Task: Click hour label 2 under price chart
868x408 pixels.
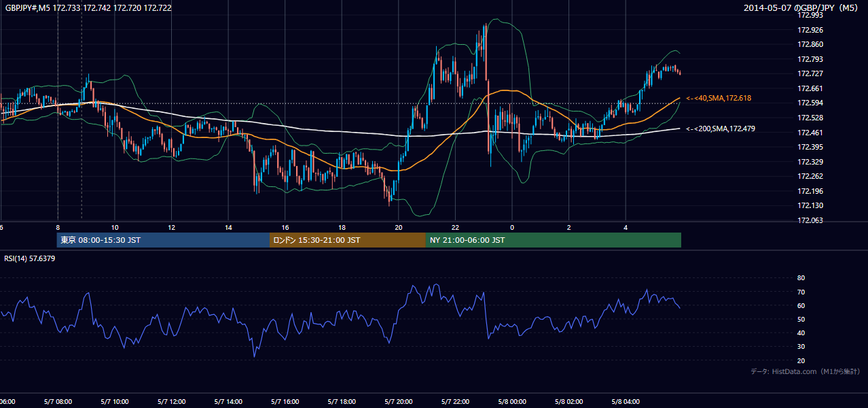Action: pos(569,228)
